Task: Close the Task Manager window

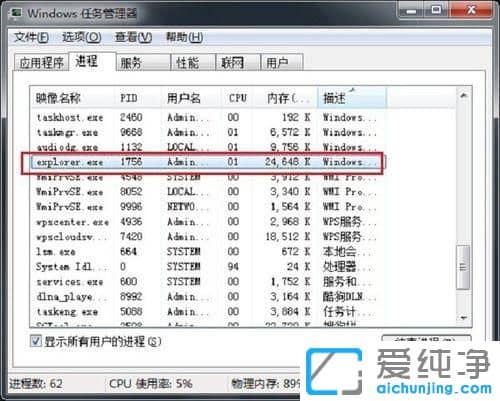Action: point(471,11)
